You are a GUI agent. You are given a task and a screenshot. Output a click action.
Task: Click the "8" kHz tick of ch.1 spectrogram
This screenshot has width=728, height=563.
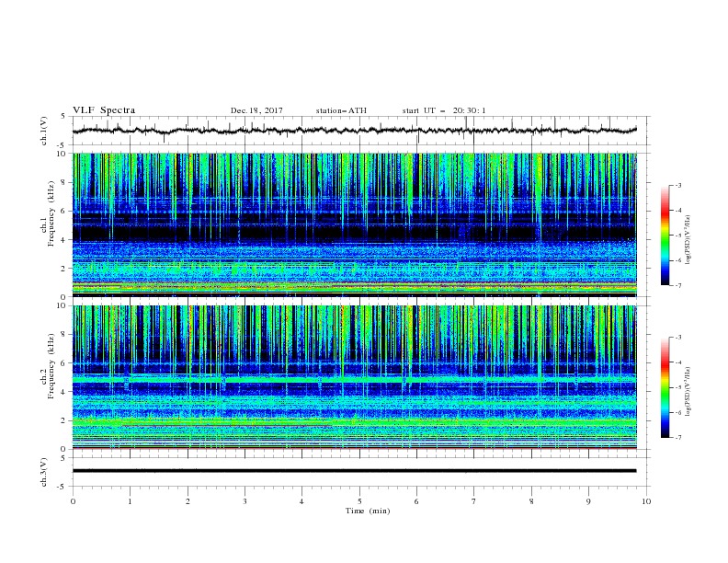pyautogui.click(x=64, y=182)
